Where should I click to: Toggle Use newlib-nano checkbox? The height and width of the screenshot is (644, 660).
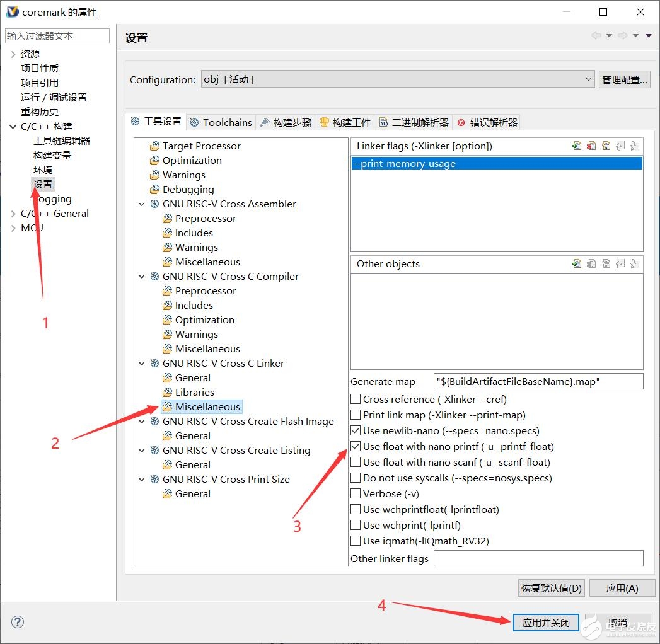[356, 430]
